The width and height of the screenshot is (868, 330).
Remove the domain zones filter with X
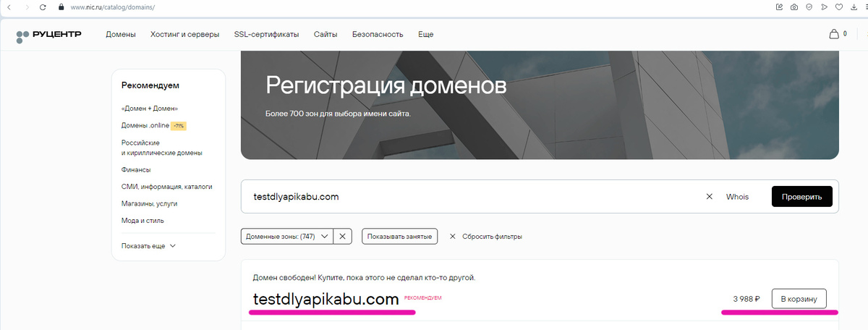[x=343, y=237]
